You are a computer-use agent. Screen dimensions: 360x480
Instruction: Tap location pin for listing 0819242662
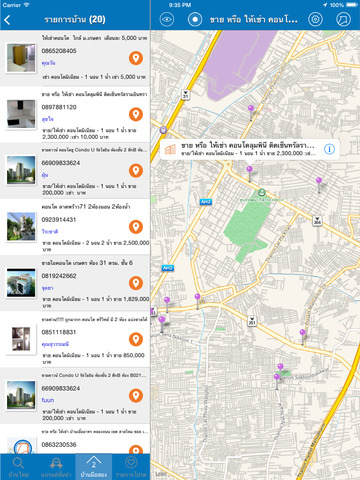[x=136, y=283]
